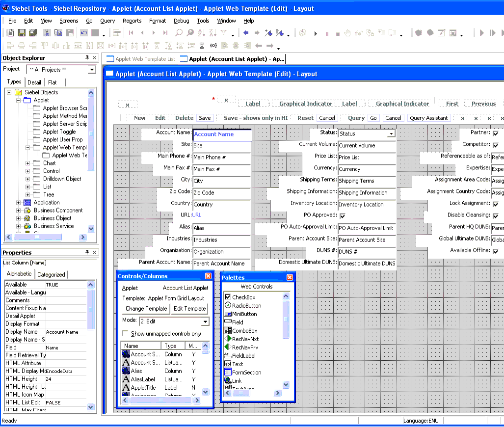
Task: Switch to the Categorized properties tab
Action: pos(51,274)
